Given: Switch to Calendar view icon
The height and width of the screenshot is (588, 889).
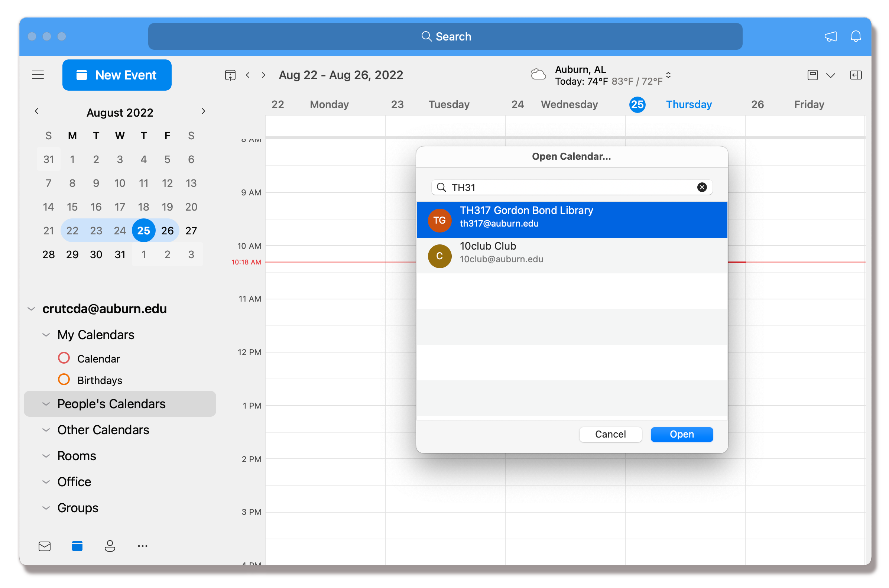Looking at the screenshot, I should coord(77,546).
